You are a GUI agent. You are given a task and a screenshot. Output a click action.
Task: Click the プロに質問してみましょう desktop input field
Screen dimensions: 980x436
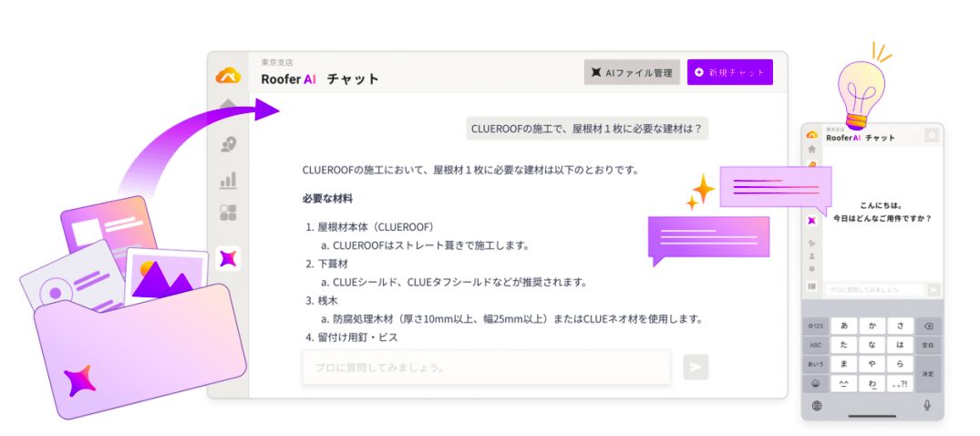click(x=486, y=368)
